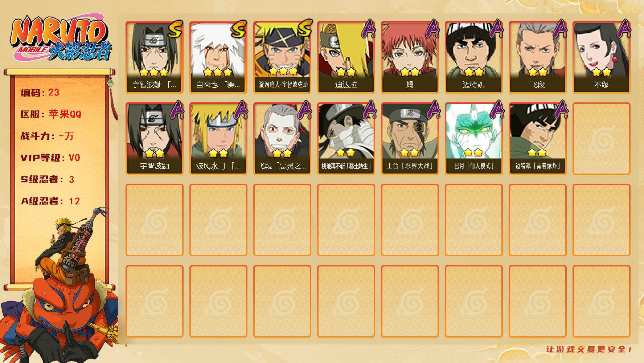Image resolution: width=644 pixels, height=363 pixels.
Task: Click the 迈特凯 ninja card in top row
Action: tap(473, 57)
